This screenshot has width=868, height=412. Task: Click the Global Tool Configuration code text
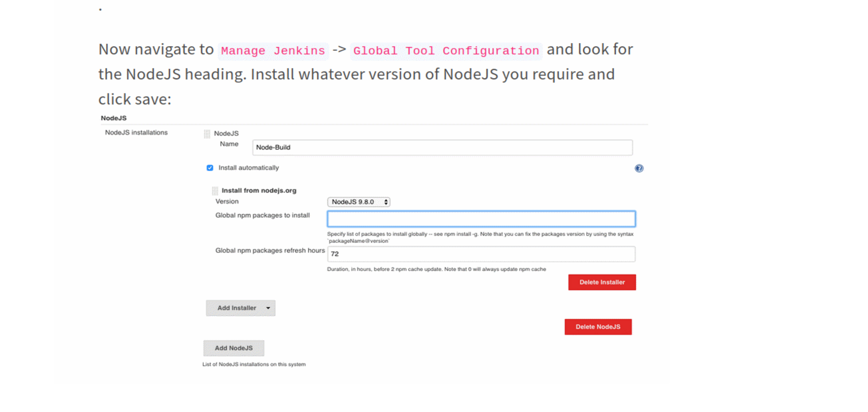[x=446, y=51]
